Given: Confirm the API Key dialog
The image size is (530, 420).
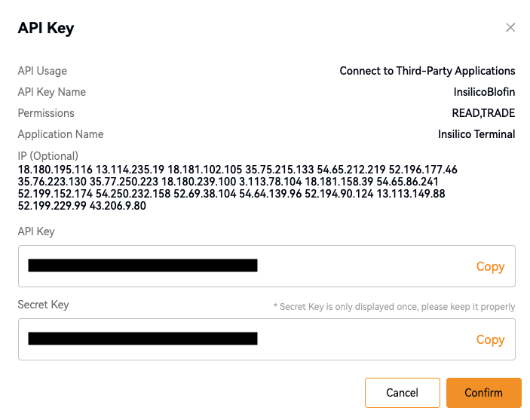Looking at the screenshot, I should pos(483,393).
